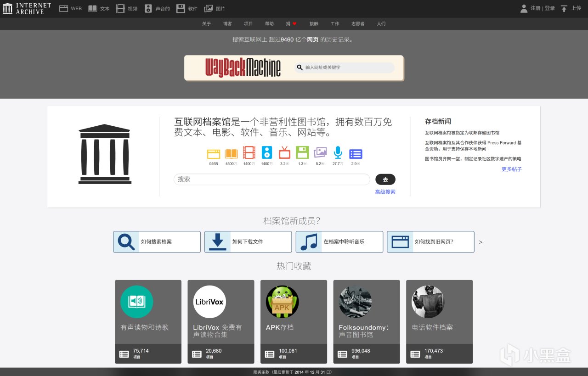
Task: Open the WEB media section icon
Action: tap(63, 8)
